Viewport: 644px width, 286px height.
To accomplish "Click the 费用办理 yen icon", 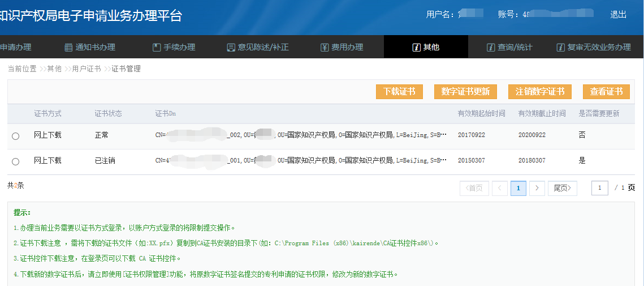I will pos(324,48).
